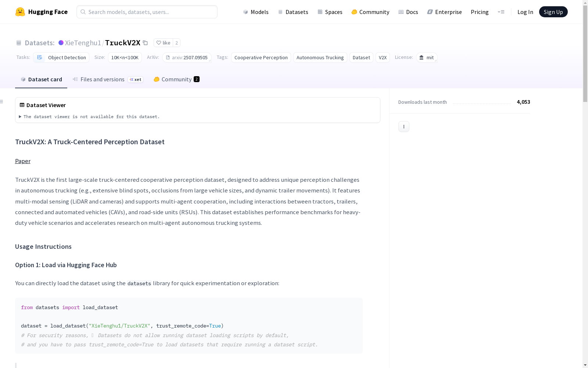The height and width of the screenshot is (368, 588).
Task: Click the mit license tag
Action: point(427,57)
